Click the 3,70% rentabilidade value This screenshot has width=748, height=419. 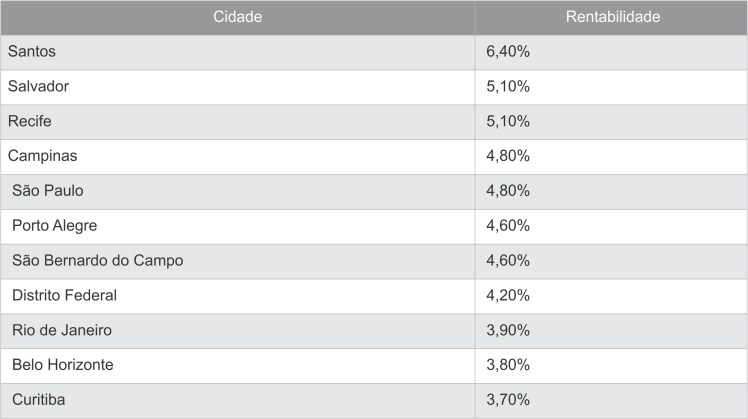(507, 400)
